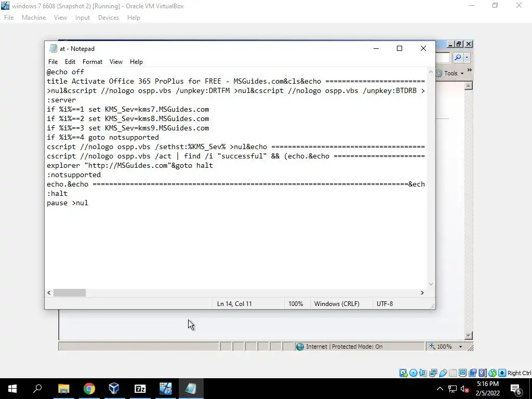Click the UTF-8 encoding status entry

coord(384,303)
